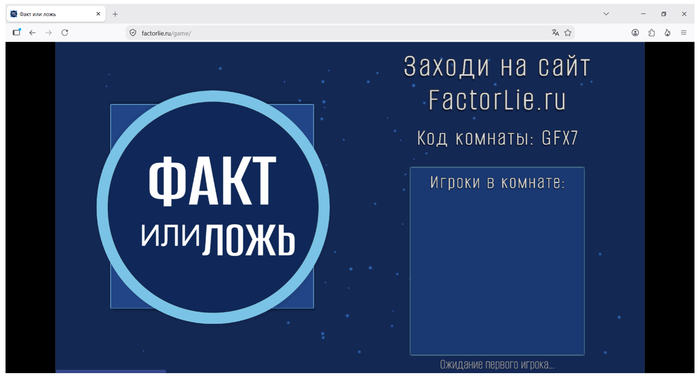Click the 'ФАКТ или ЛОЖЬ' circular logo
The width and height of the screenshot is (700, 377).
click(213, 207)
